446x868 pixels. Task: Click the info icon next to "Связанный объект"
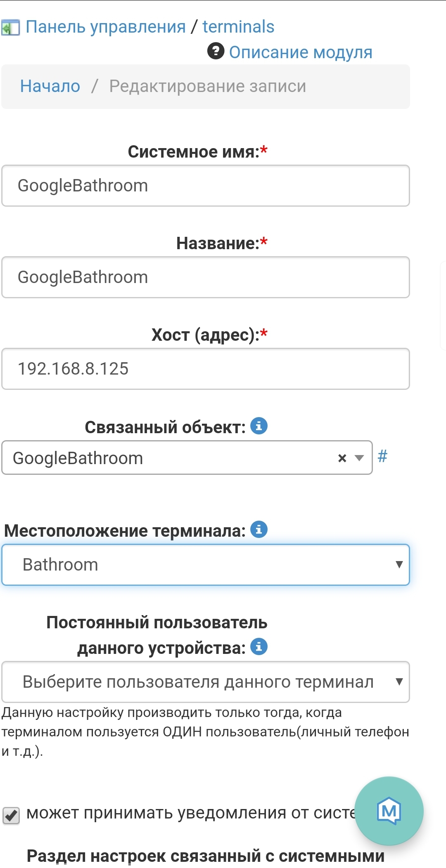259,426
